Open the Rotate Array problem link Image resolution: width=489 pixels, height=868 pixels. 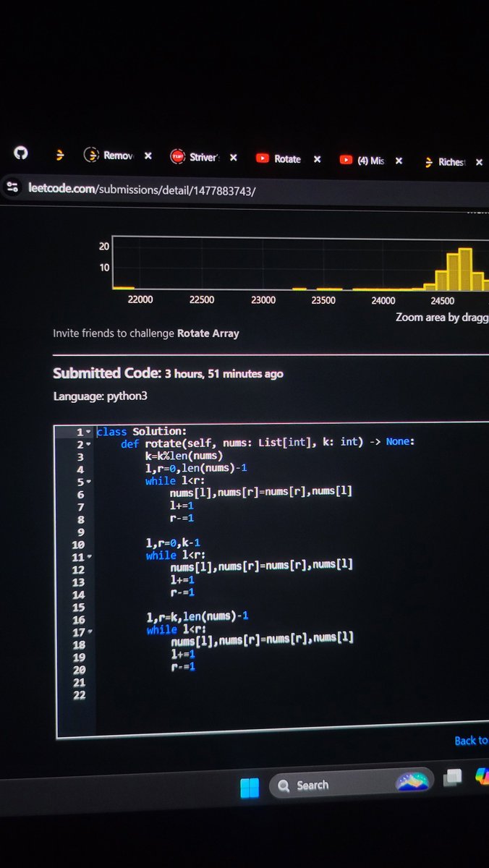(x=208, y=333)
